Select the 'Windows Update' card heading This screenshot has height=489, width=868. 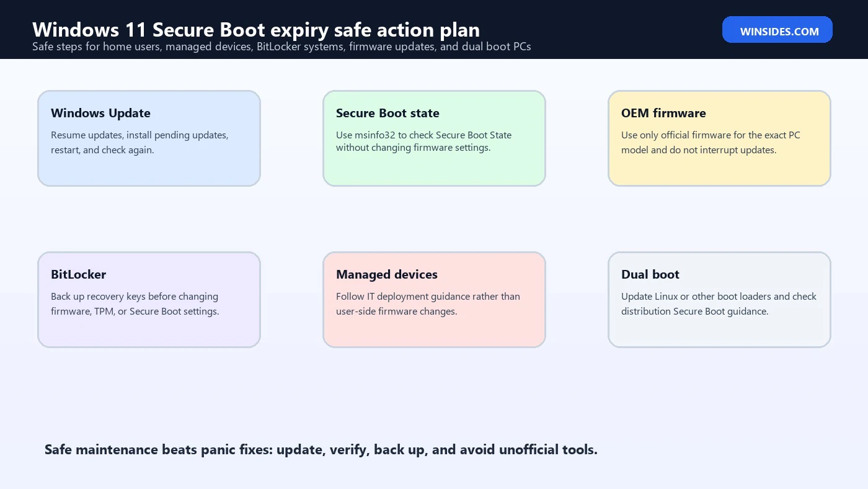[100, 113]
